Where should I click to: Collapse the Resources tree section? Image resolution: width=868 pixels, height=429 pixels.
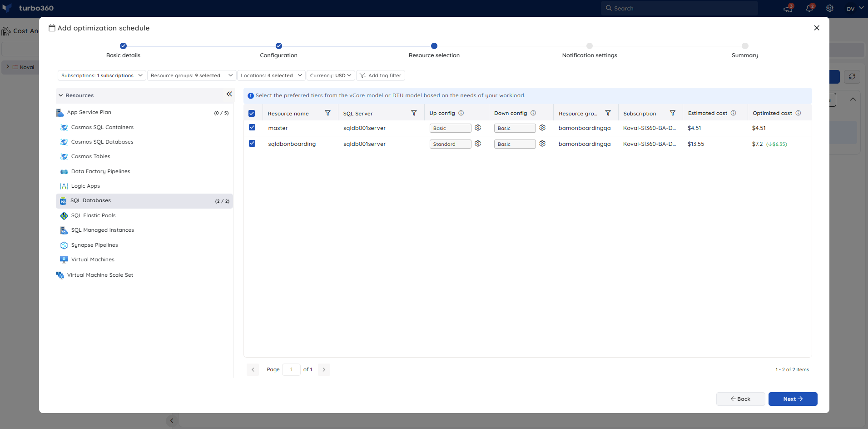coord(61,95)
